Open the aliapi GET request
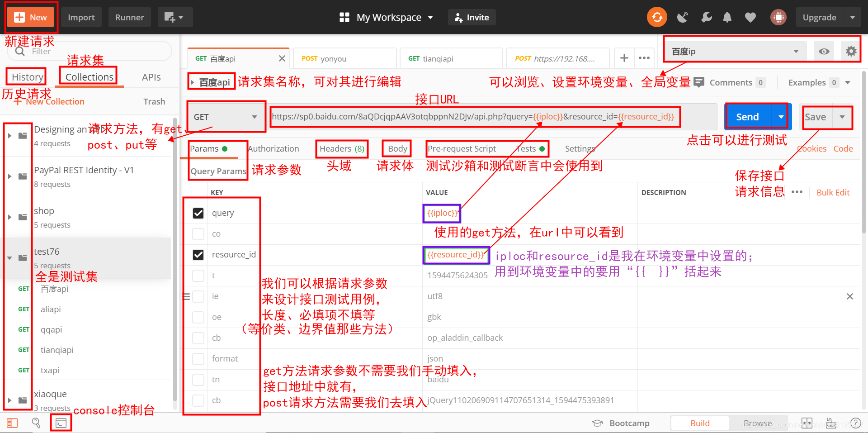The width and height of the screenshot is (868, 433). point(51,309)
